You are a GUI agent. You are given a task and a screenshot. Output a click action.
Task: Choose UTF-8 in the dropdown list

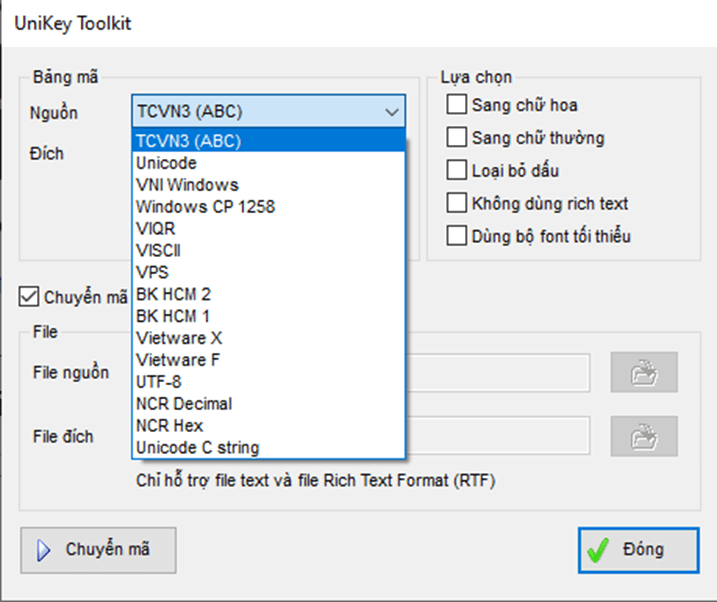pyautogui.click(x=158, y=382)
